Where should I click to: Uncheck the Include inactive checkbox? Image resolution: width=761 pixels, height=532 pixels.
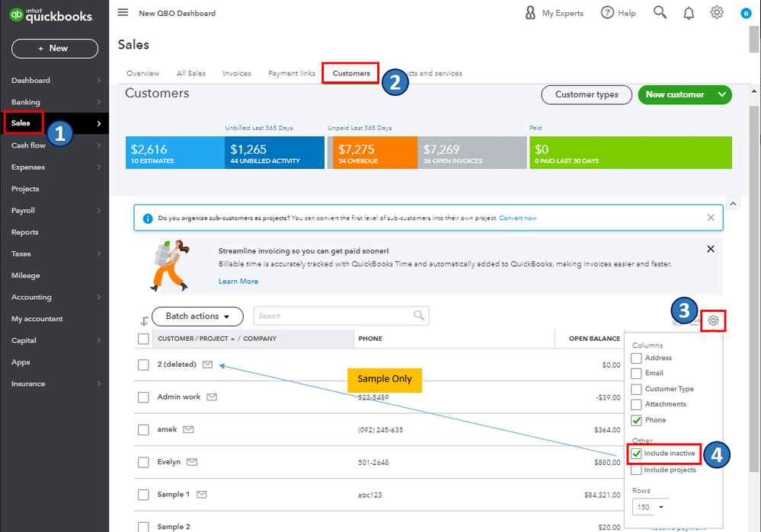tap(637, 454)
